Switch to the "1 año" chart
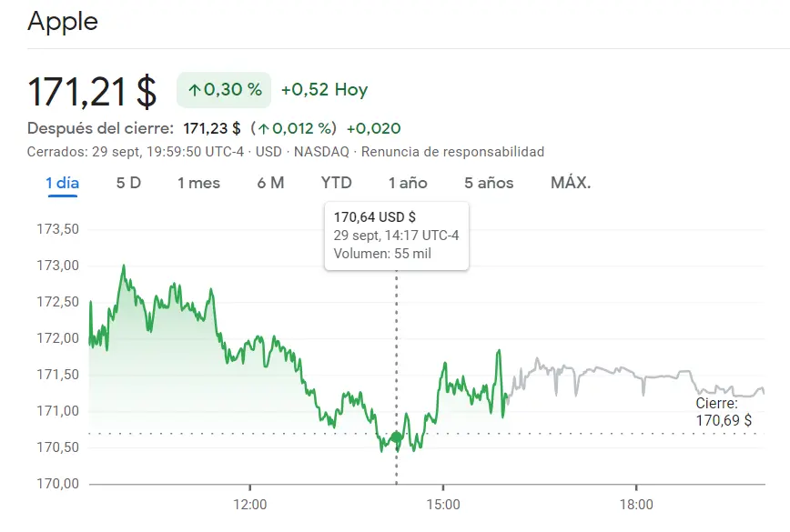The image size is (790, 532). click(x=410, y=183)
